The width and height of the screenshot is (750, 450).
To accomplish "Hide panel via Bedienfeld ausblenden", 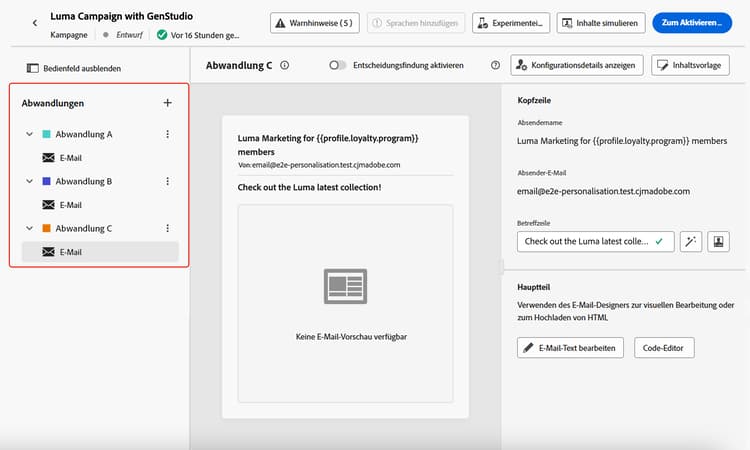I will point(74,68).
